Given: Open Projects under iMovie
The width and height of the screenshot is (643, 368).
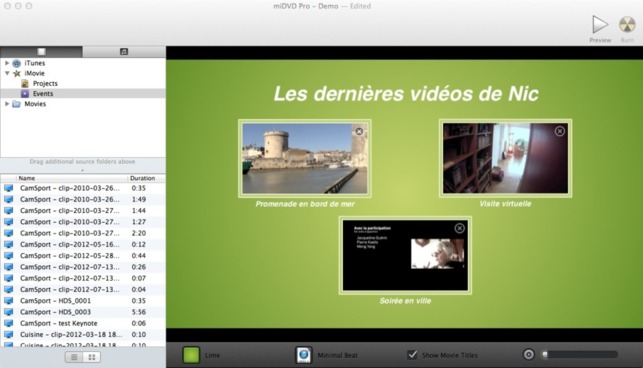Looking at the screenshot, I should pyautogui.click(x=45, y=83).
